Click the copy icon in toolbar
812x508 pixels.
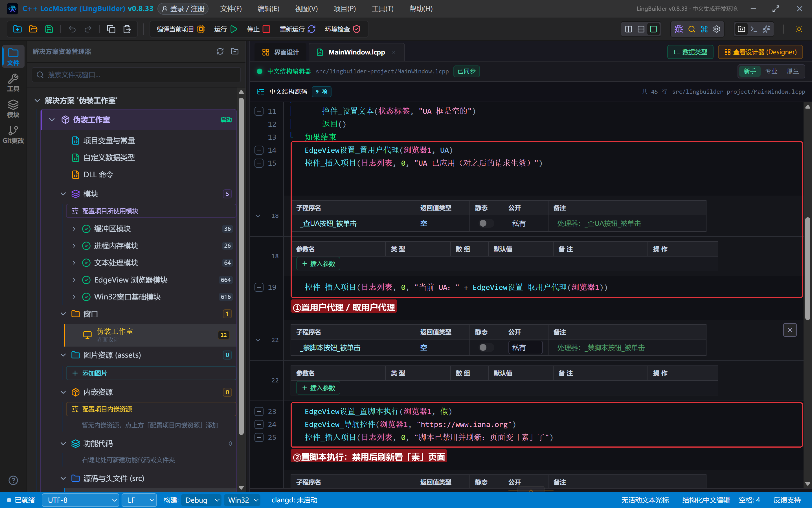111,29
